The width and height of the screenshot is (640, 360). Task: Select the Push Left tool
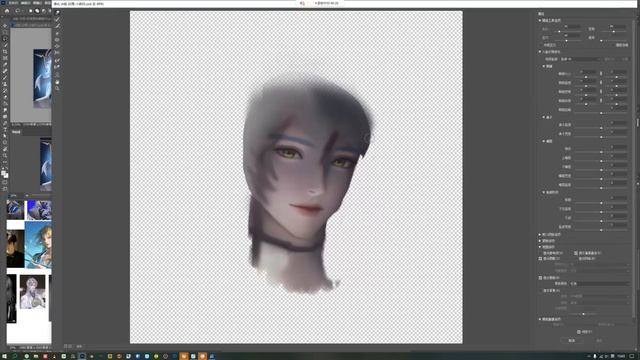57,53
